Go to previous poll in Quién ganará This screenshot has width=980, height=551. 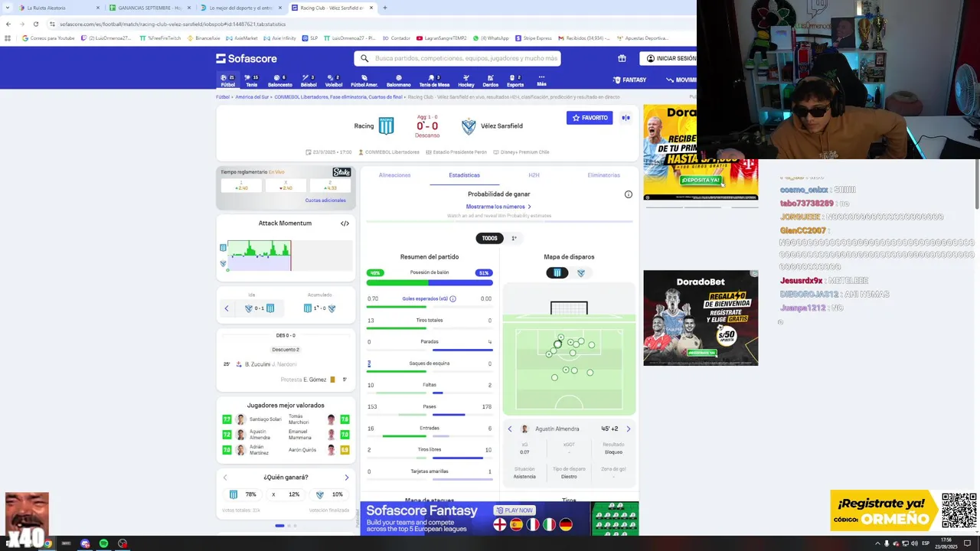click(225, 478)
